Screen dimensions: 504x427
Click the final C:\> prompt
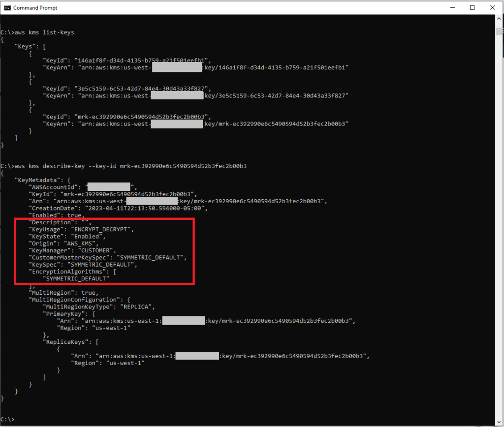click(x=7, y=420)
